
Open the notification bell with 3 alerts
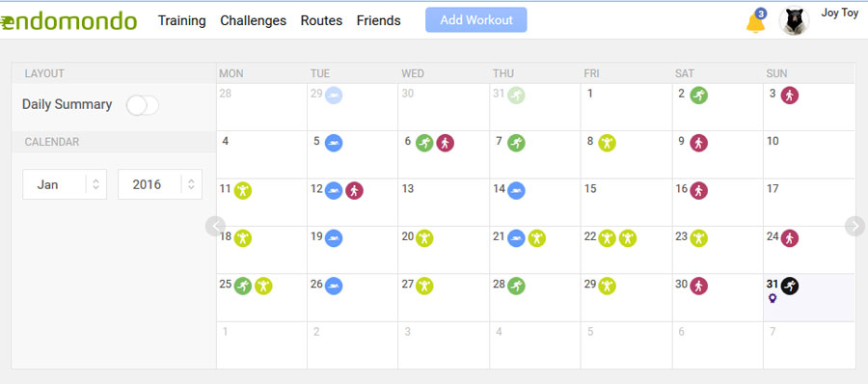[x=755, y=21]
